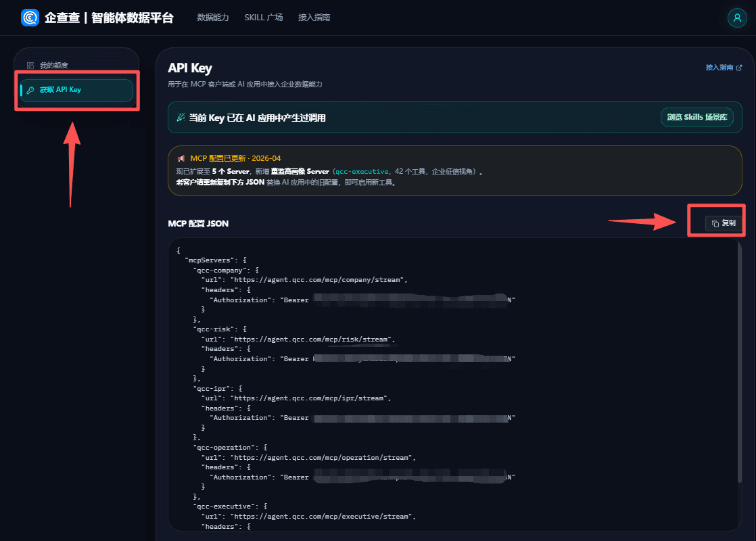The width and height of the screenshot is (756, 541).
Task: Click the qcc-executive highlighted text
Action: (x=362, y=172)
